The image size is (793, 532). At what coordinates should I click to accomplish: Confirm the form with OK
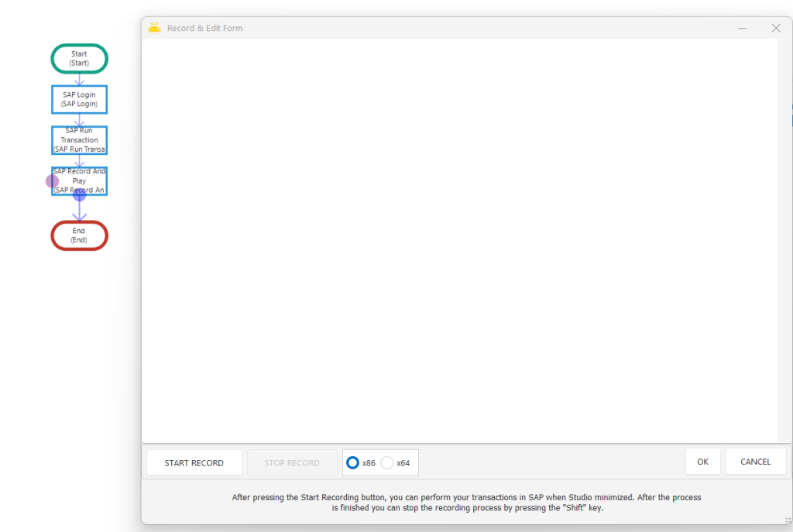pyautogui.click(x=702, y=462)
